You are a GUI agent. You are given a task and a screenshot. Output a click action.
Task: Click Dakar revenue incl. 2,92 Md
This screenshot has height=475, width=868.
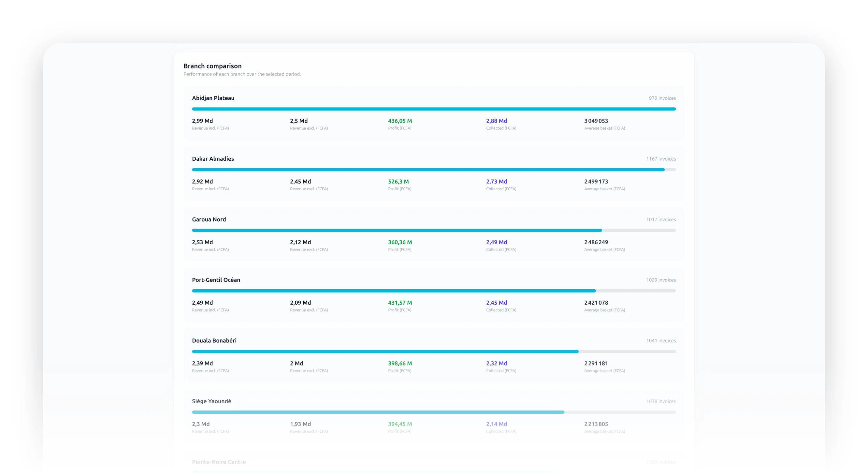tap(202, 181)
